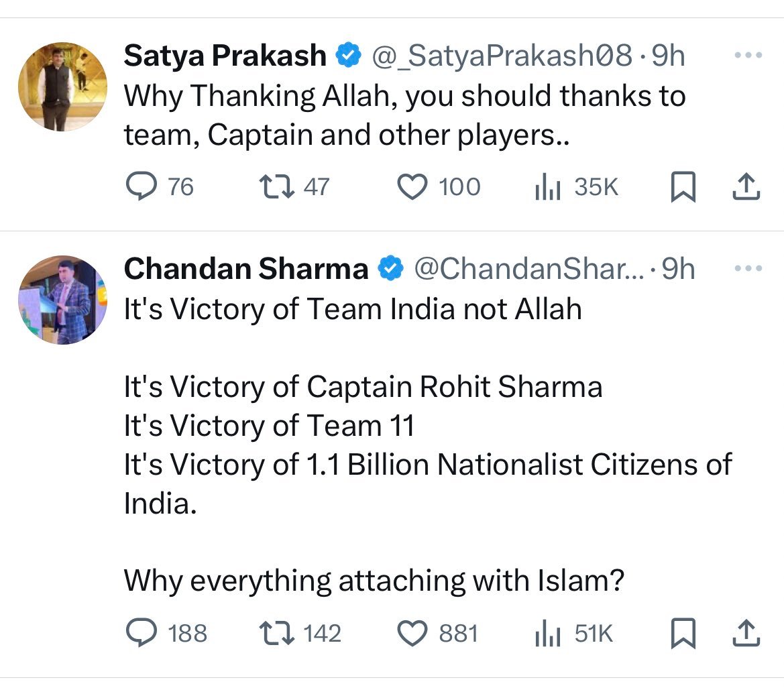The width and height of the screenshot is (784, 694).
Task: Open the @_SatyaPrakash08 handle link
Action: point(502,56)
